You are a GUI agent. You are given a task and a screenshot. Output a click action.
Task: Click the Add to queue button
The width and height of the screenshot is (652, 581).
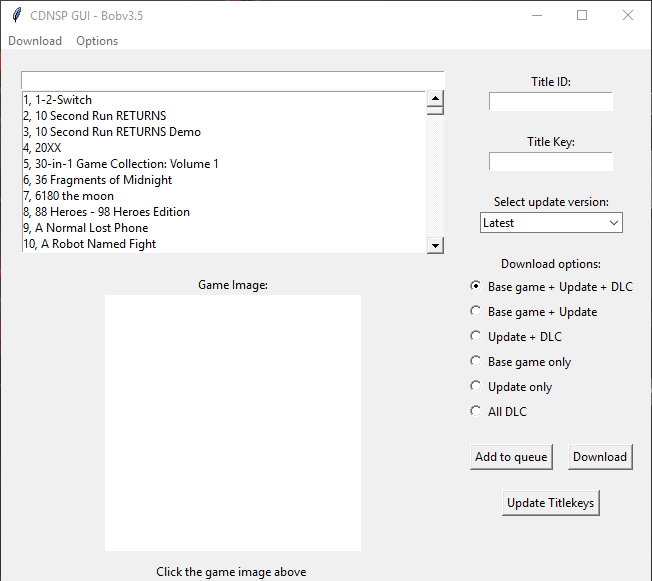click(511, 457)
